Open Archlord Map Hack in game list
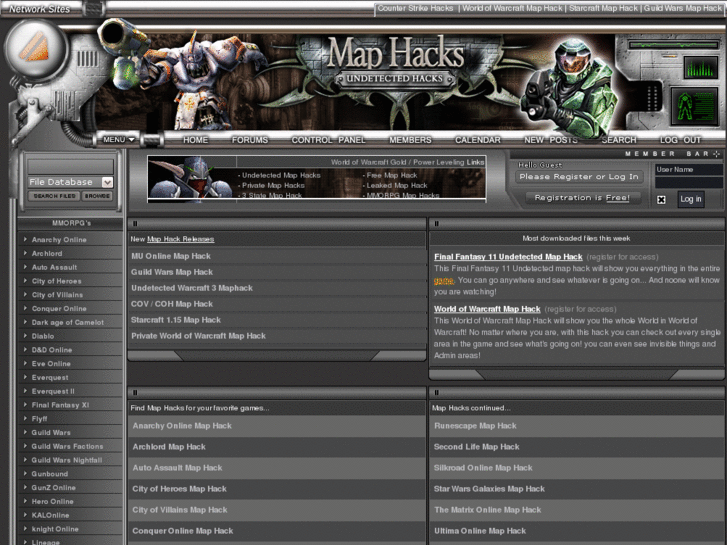 coord(169,447)
